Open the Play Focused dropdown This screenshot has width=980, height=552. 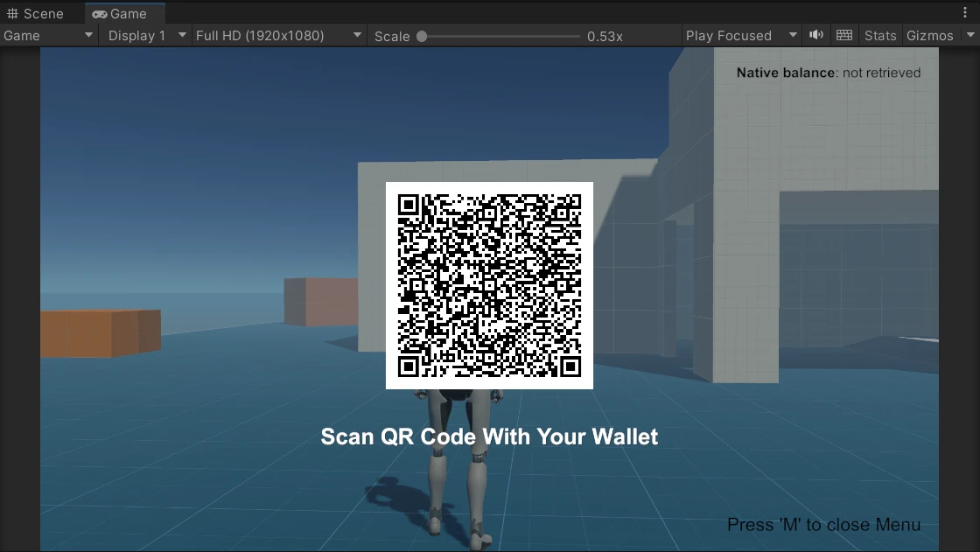point(740,35)
